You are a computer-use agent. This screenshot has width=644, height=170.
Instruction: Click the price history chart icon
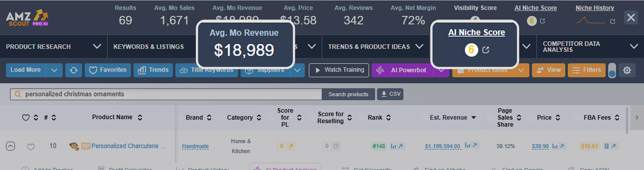click(554, 146)
